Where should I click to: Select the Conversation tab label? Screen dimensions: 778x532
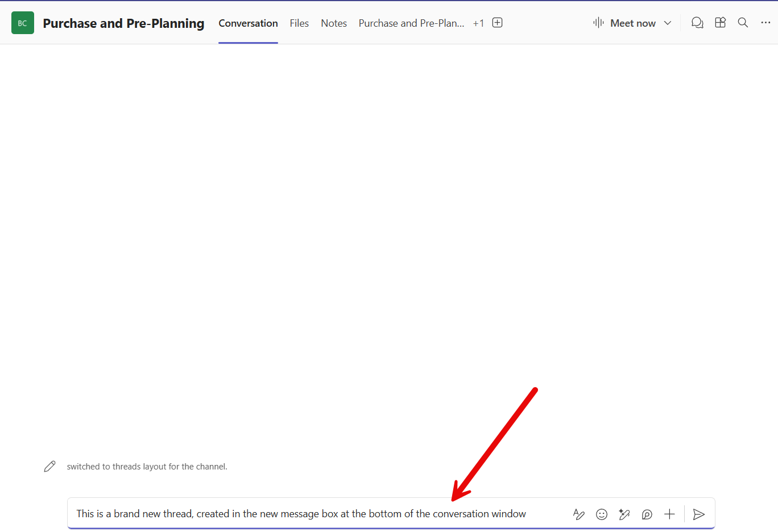pos(248,23)
